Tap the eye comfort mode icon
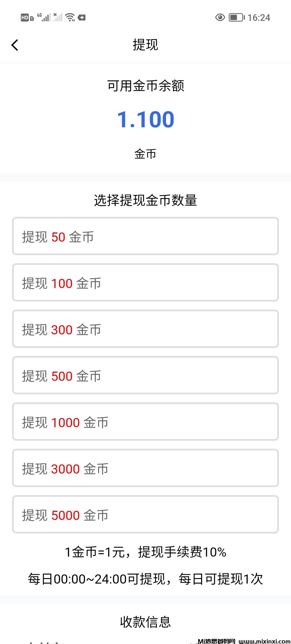The width and height of the screenshot is (291, 644). coord(220,18)
